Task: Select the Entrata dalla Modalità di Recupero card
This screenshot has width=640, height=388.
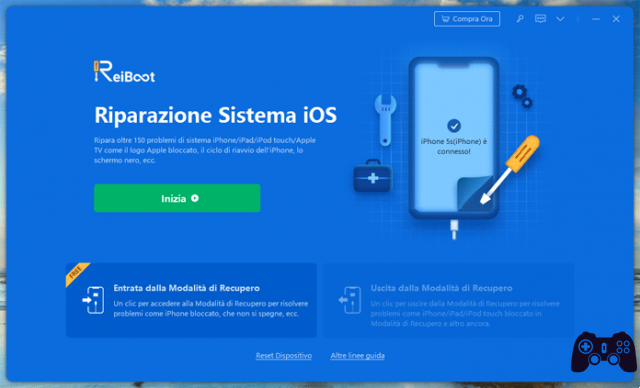Action: pos(191,300)
